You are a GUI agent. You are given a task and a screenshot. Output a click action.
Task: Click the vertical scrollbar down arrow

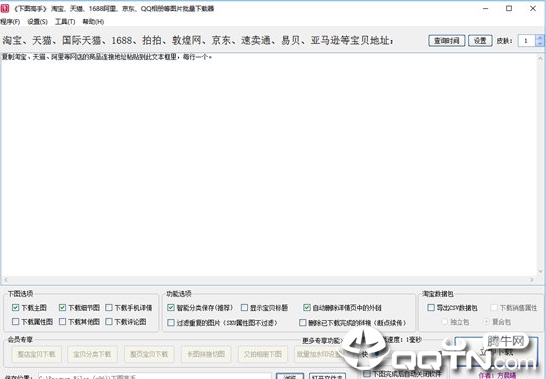point(540,271)
